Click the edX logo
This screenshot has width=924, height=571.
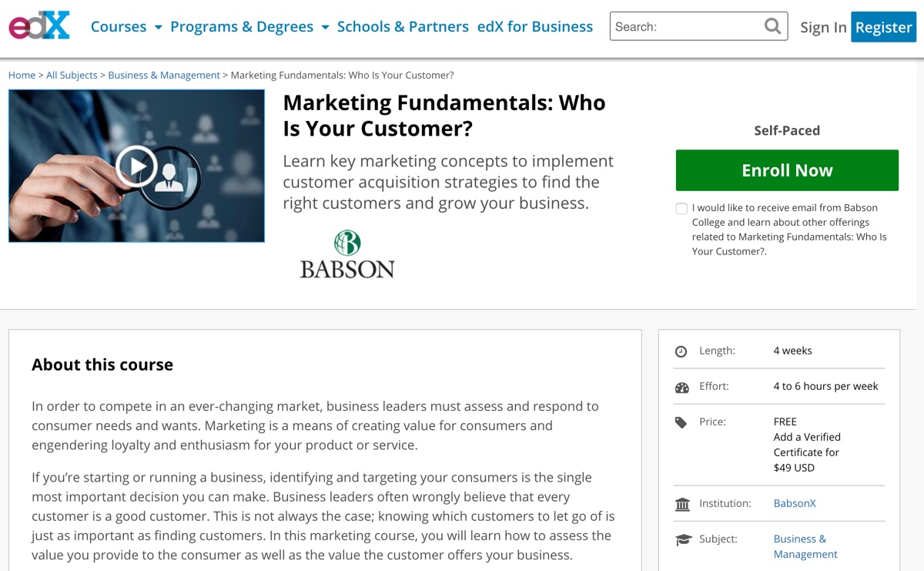(x=38, y=24)
